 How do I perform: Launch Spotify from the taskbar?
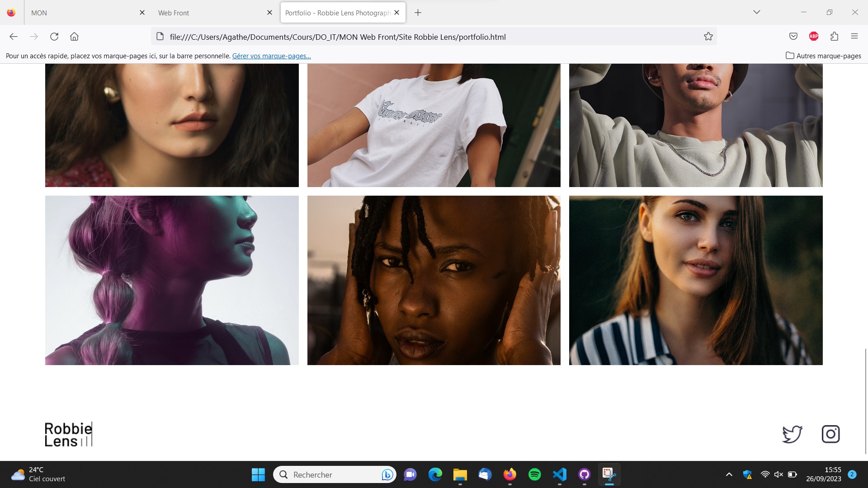pos(534,474)
